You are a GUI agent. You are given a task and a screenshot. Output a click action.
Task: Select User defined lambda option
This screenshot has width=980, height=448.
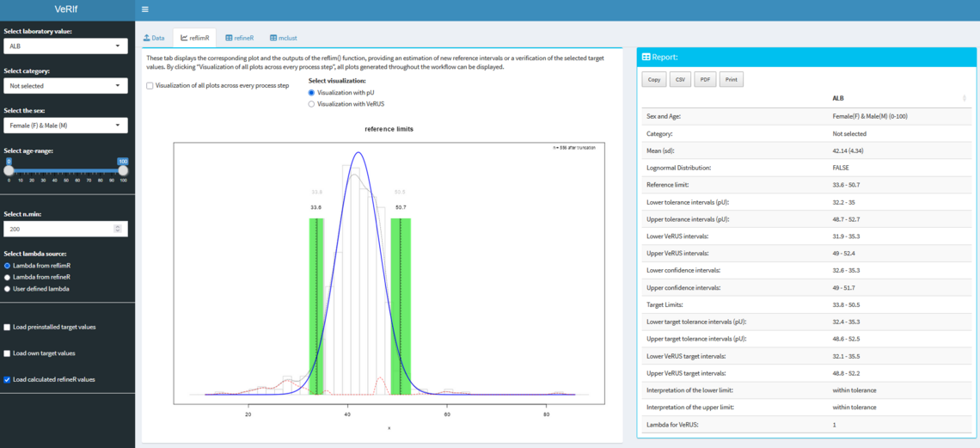pyautogui.click(x=8, y=289)
